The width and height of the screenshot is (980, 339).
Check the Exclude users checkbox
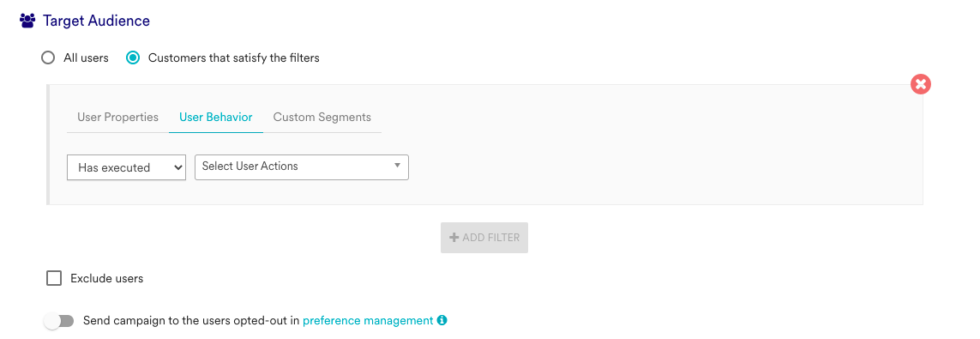click(x=54, y=278)
